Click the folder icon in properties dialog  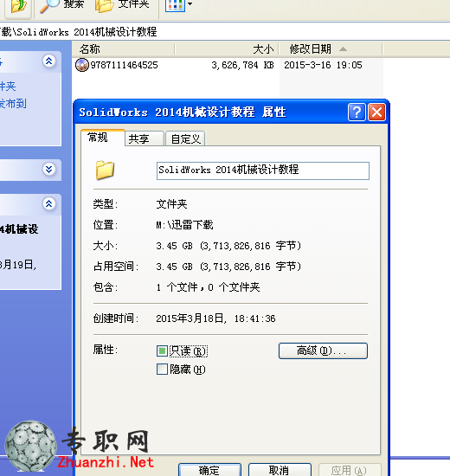105,170
